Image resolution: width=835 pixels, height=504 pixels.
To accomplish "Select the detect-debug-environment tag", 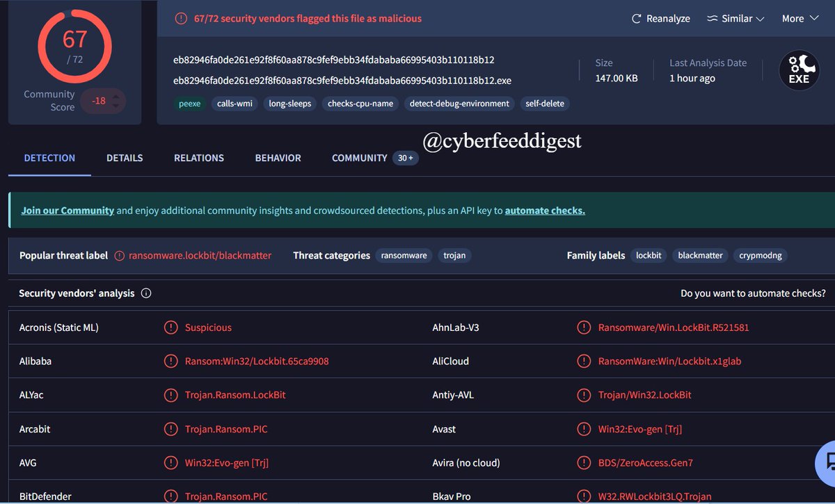I will click(459, 104).
